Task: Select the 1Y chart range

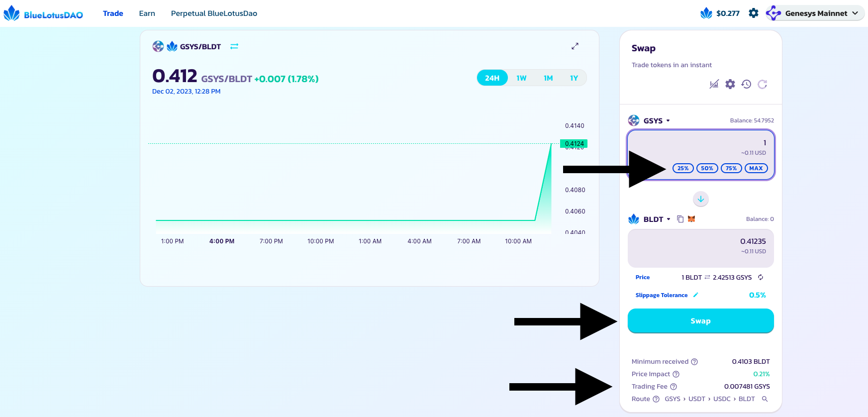Action: pyautogui.click(x=574, y=78)
